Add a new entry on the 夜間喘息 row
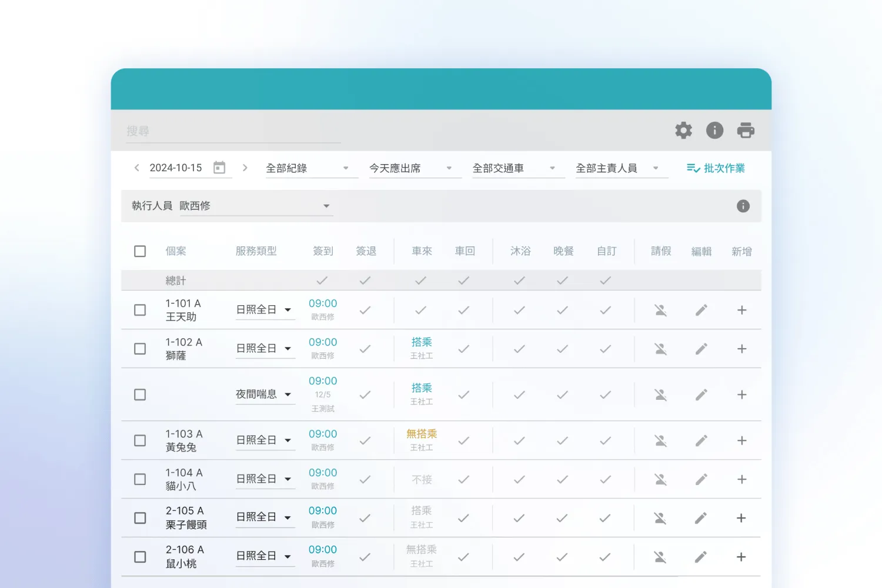Viewport: 882px width, 588px height. [742, 395]
